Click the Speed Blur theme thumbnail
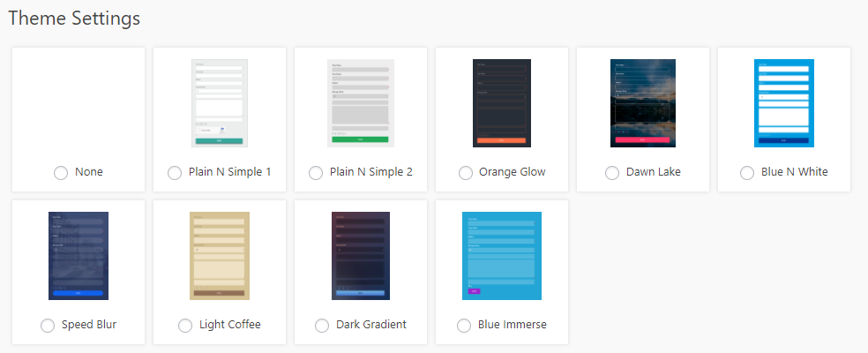Screen dimensions: 868x353 [79, 255]
